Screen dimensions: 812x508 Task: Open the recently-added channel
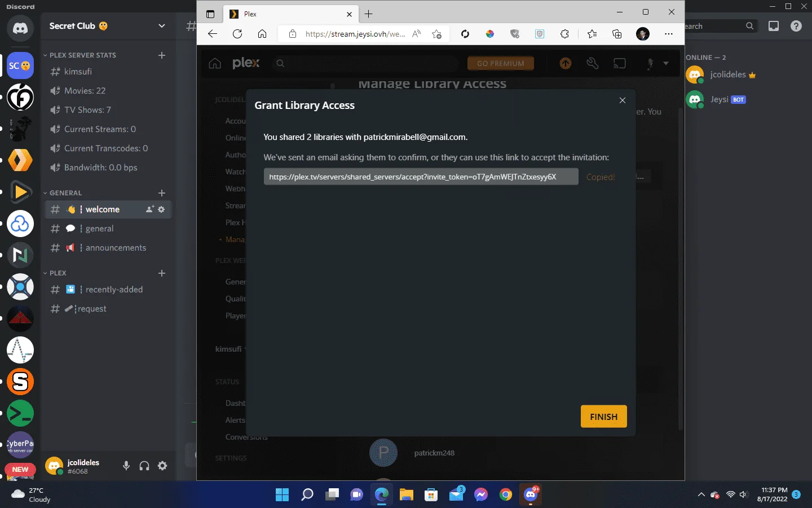click(108, 290)
